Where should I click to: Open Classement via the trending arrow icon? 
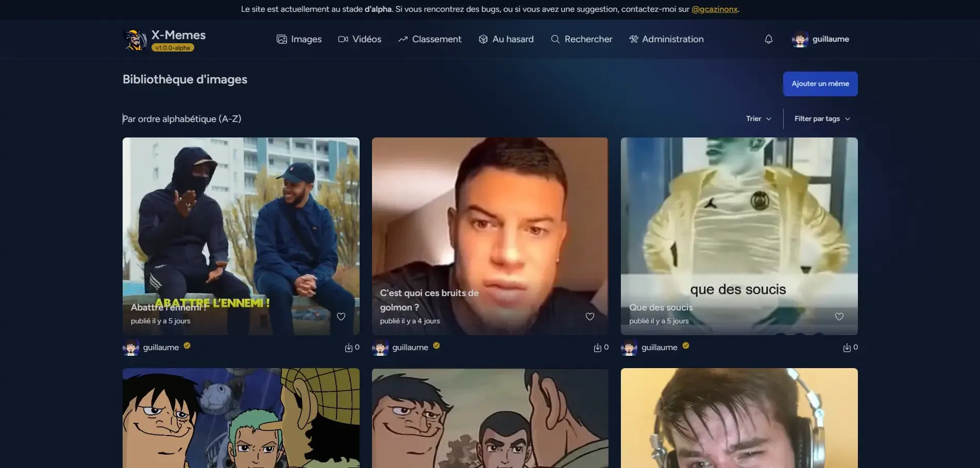[403, 39]
